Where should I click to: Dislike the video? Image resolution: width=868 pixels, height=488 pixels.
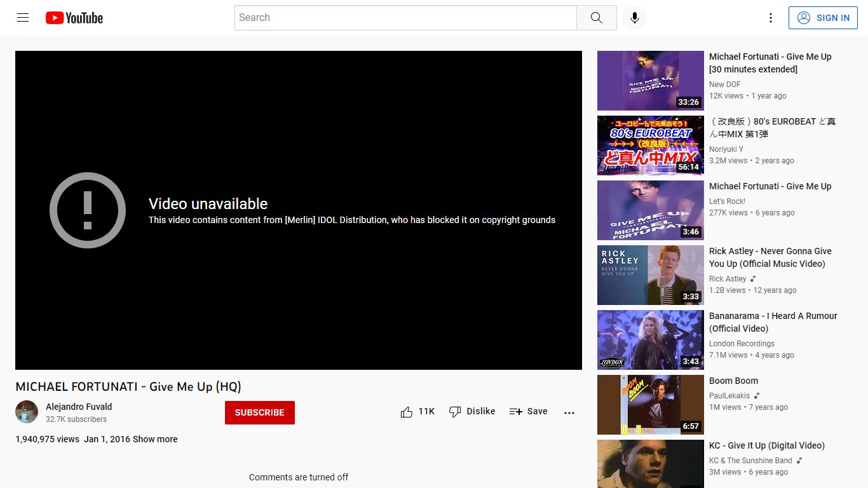click(x=472, y=412)
